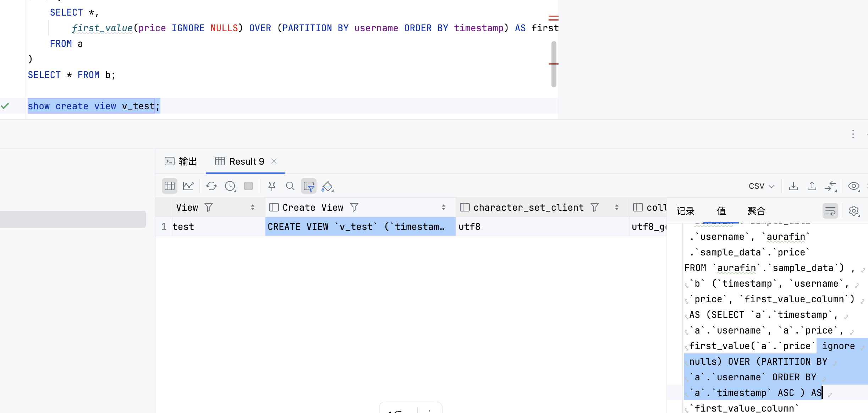Click the import data upload icon
Viewport: 868px width, 413px height.
812,186
